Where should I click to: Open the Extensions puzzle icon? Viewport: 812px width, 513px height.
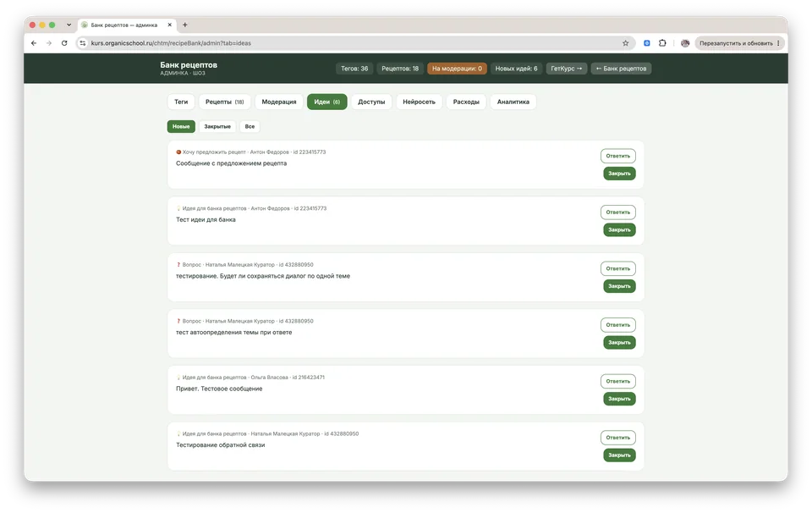pos(662,43)
